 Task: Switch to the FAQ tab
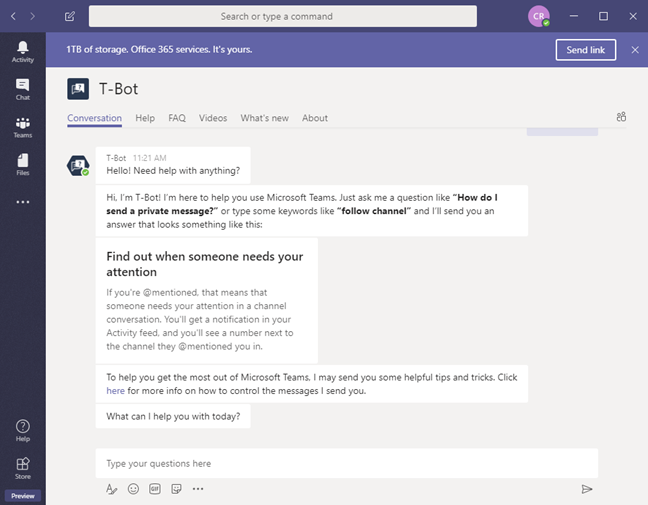177,118
